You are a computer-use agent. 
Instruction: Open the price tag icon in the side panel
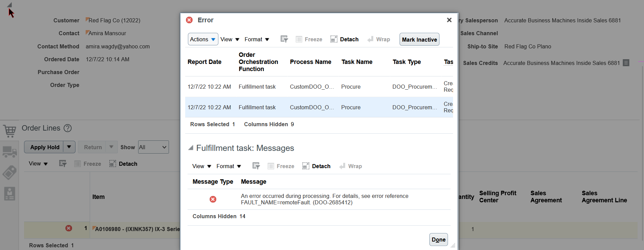[x=9, y=173]
